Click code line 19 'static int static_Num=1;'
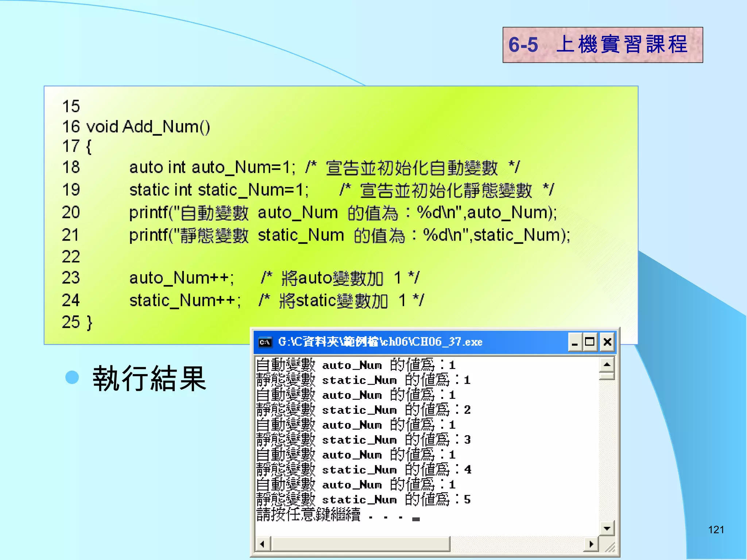747x560 pixels. [x=219, y=190]
